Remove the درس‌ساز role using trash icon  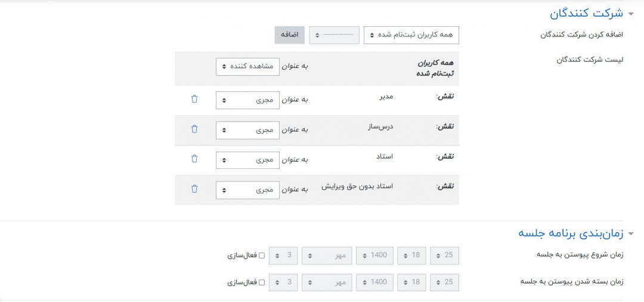tap(194, 129)
